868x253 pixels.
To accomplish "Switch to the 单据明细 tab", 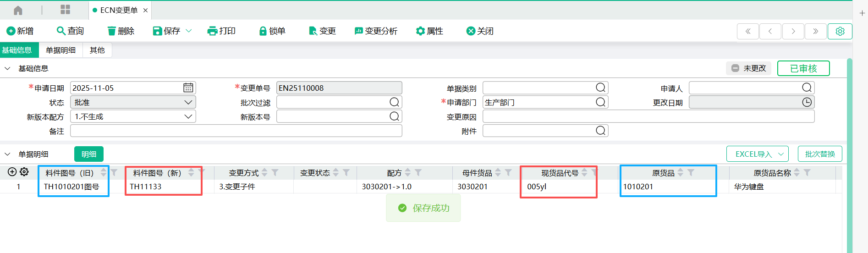I will point(60,50).
